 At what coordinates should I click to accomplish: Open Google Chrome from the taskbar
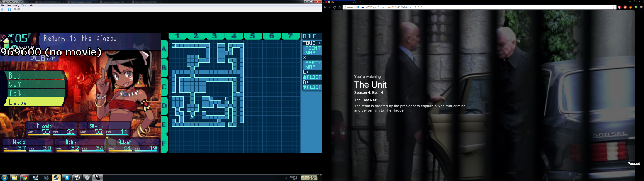[x=25, y=178]
